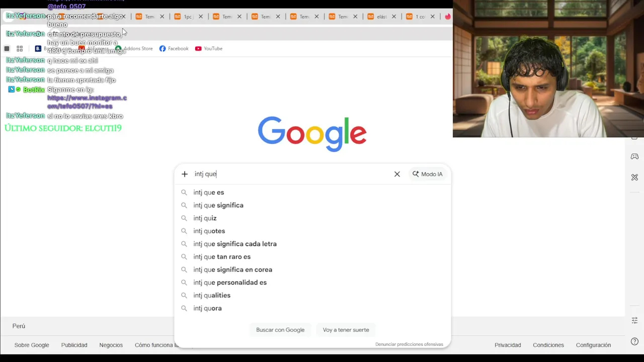This screenshot has width=644, height=362.
Task: Open the Instagram link in chat overlay
Action: tap(87, 102)
